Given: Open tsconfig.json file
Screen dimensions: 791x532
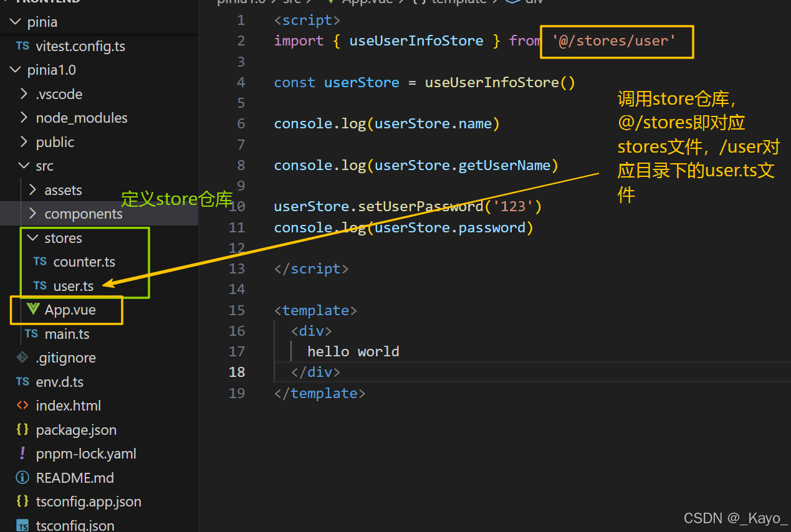Looking at the screenshot, I should [75, 526].
